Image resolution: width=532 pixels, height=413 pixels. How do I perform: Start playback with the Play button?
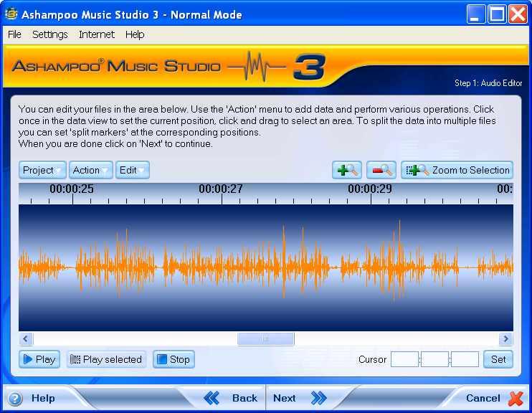pyautogui.click(x=39, y=359)
